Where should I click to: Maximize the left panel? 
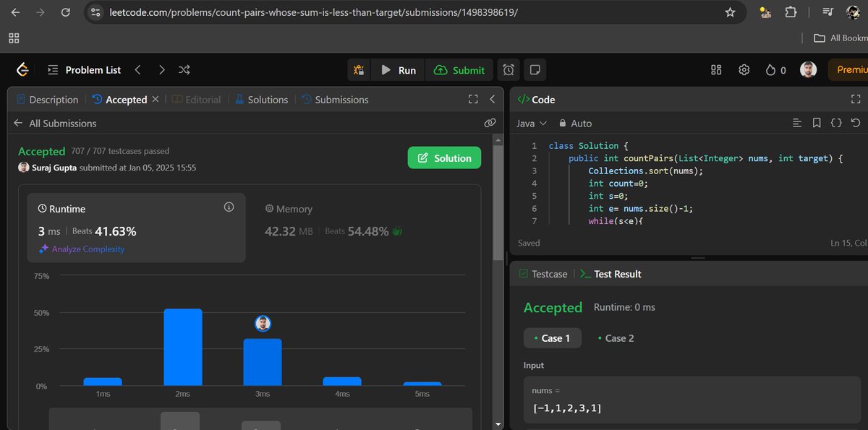click(x=473, y=100)
